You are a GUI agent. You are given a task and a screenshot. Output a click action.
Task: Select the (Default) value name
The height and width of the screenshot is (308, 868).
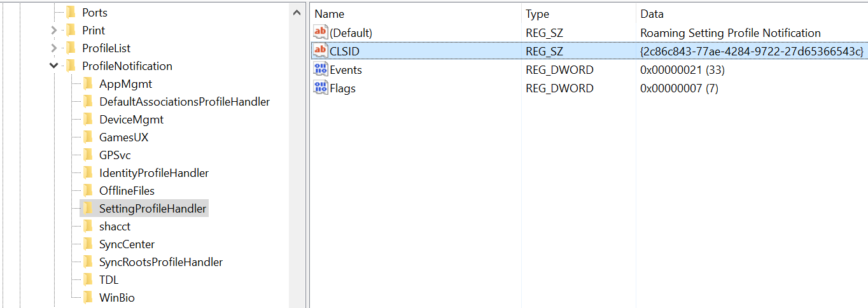[351, 32]
